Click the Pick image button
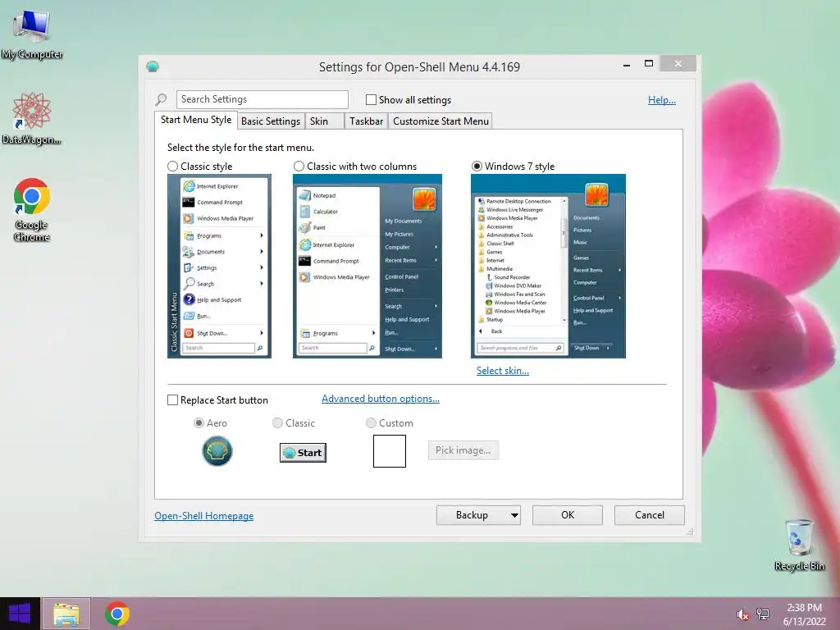Viewport: 840px width, 630px height. [463, 450]
